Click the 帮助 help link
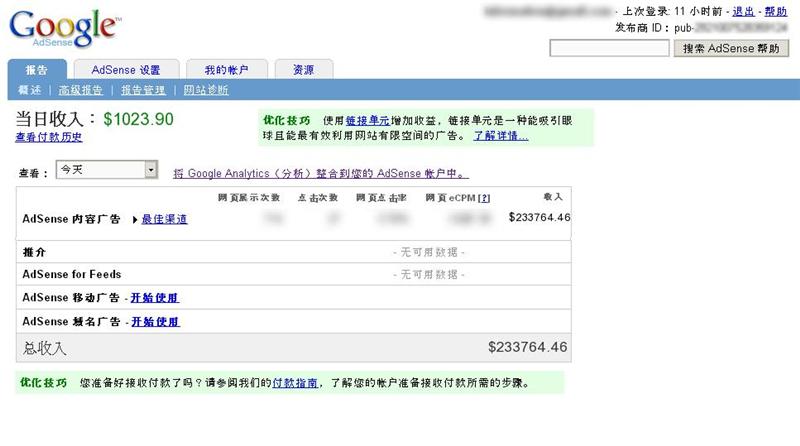The width and height of the screenshot is (800, 446). tap(776, 11)
